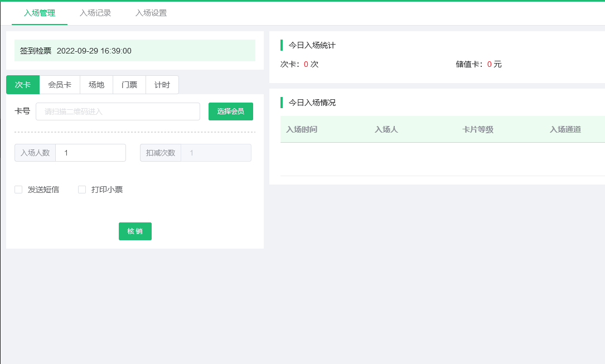Enable the 打印小票 checkbox
This screenshot has width=605, height=364.
coord(81,190)
